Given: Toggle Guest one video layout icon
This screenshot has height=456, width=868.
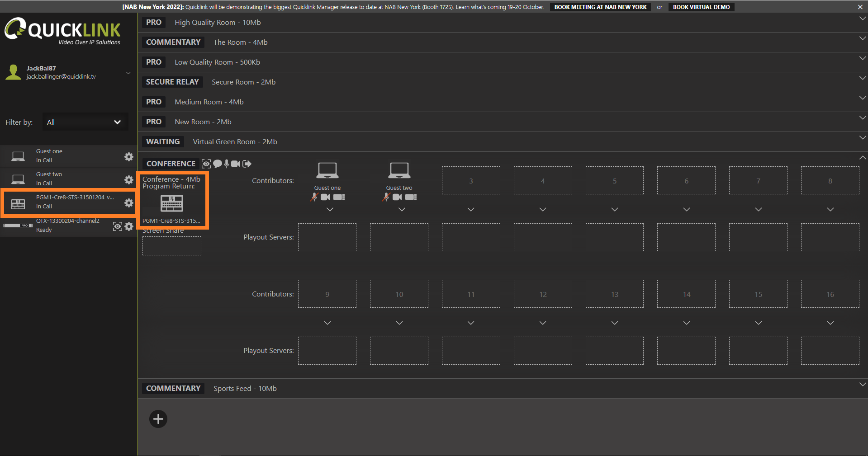Looking at the screenshot, I should coord(339,197).
